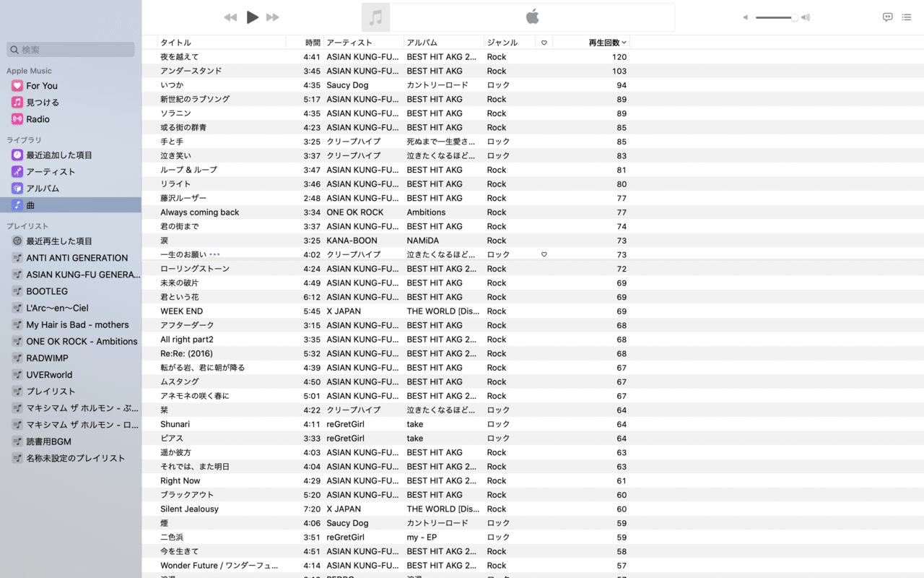Select the song 新世紀のラブソング
This screenshot has height=578, width=924.
(195, 99)
